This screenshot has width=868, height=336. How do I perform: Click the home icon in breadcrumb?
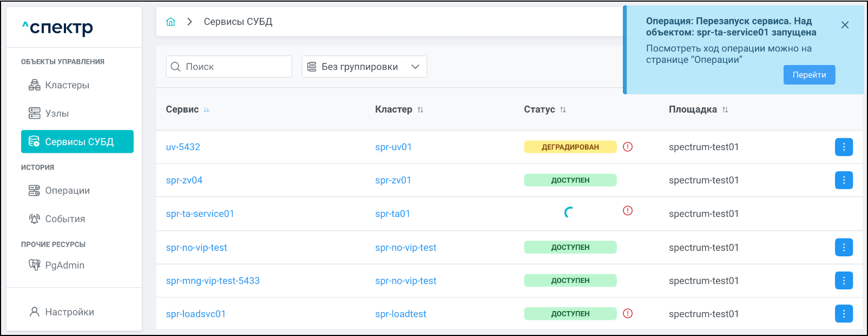170,22
